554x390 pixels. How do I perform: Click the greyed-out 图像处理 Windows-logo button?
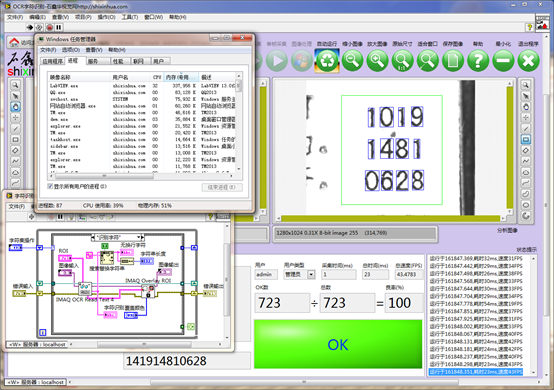coord(302,61)
